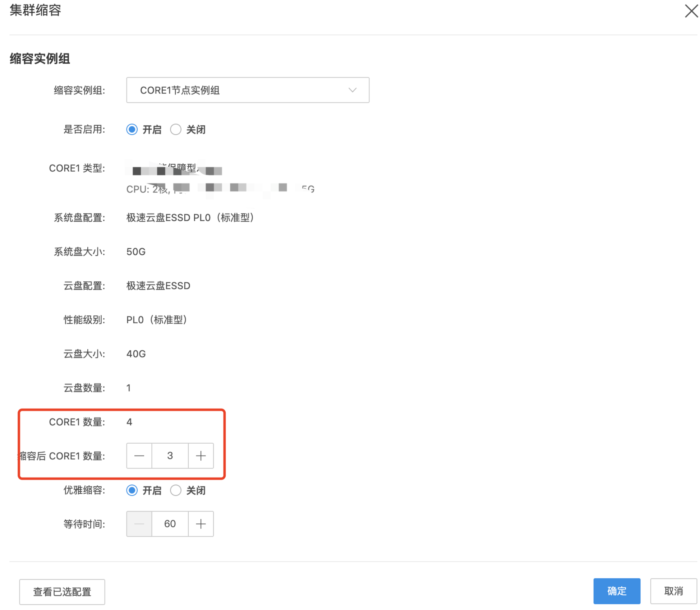
Task: Click 查看已选配置 button
Action: (62, 591)
